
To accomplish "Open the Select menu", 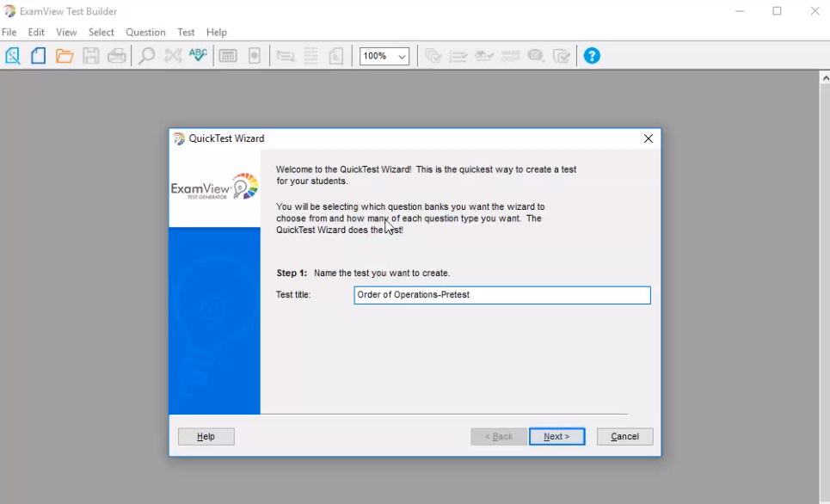I will (x=101, y=32).
